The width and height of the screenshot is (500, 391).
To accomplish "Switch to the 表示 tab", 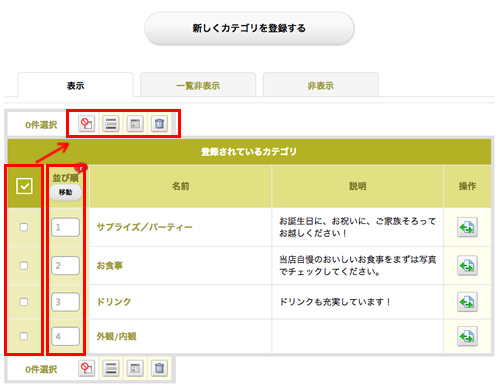I will pyautogui.click(x=76, y=85).
